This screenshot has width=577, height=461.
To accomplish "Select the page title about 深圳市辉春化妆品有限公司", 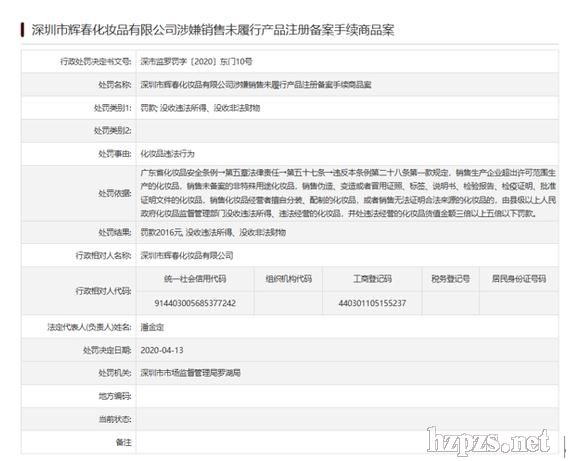I will pos(213,29).
